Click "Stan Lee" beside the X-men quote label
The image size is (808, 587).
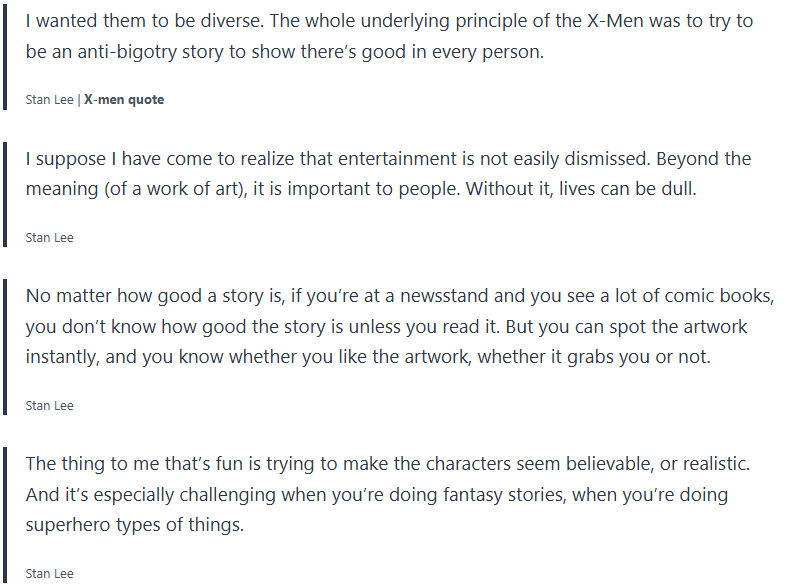[x=50, y=100]
